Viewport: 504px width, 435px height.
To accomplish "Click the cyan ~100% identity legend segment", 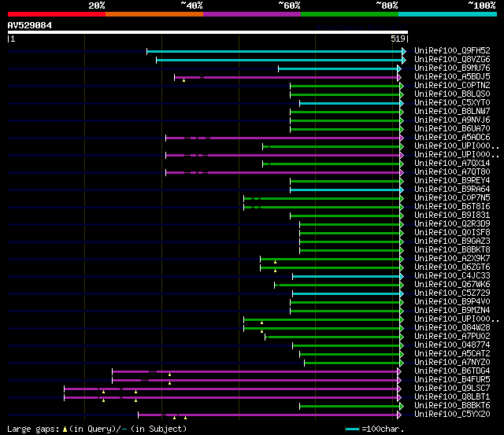I will click(x=447, y=14).
